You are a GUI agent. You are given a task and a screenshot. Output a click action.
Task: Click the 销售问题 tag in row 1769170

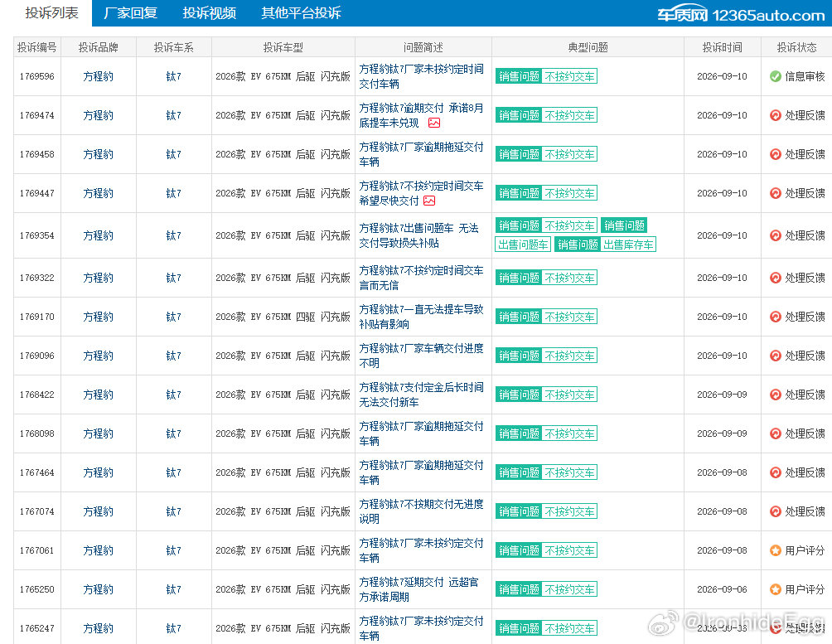519,317
